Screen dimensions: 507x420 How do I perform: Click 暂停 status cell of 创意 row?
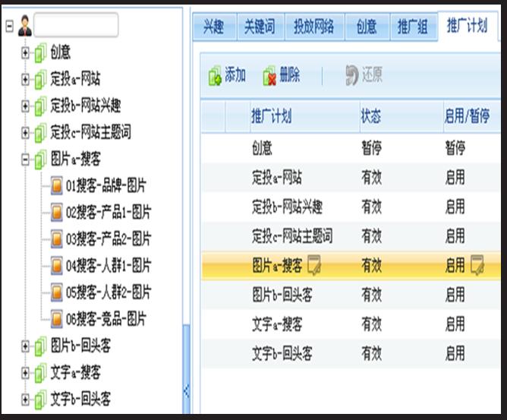(x=371, y=148)
